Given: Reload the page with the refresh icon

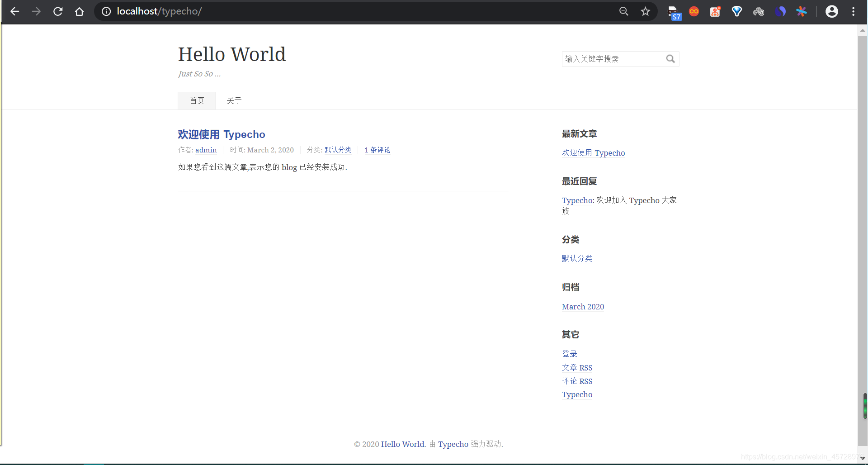Looking at the screenshot, I should tap(58, 11).
